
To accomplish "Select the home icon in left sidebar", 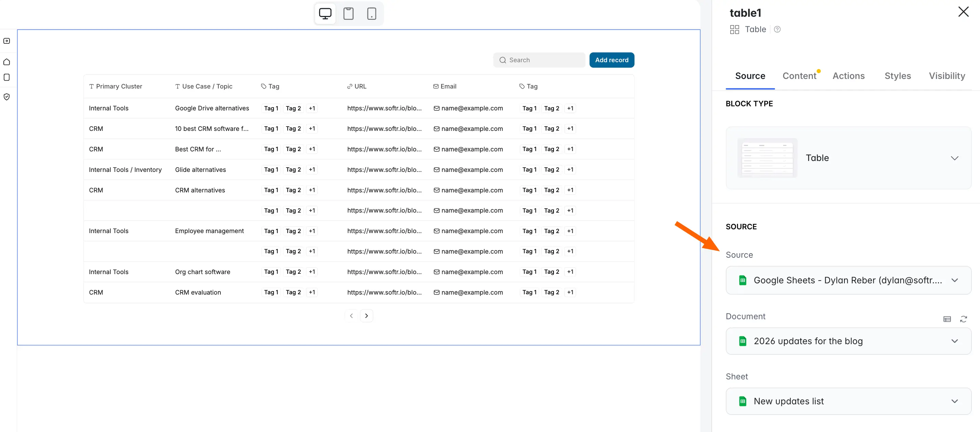I will pyautogui.click(x=6, y=61).
